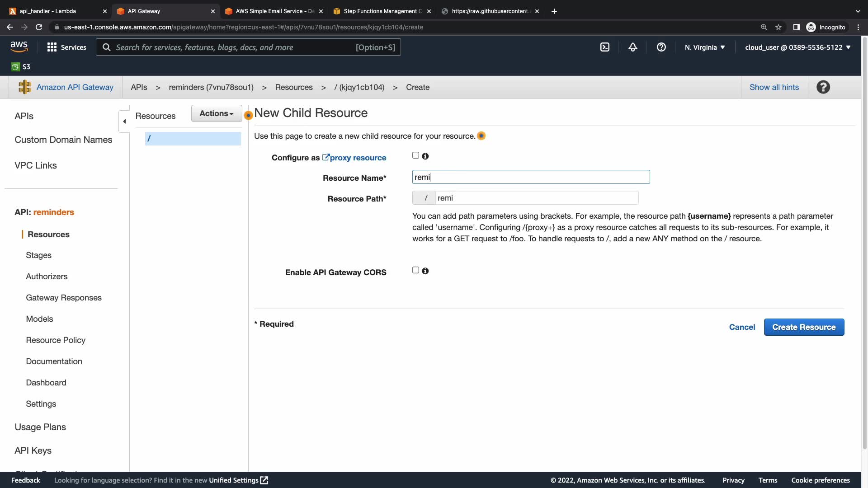This screenshot has height=488, width=868.
Task: Click the S3 favorite shortcut icon
Action: (x=15, y=67)
